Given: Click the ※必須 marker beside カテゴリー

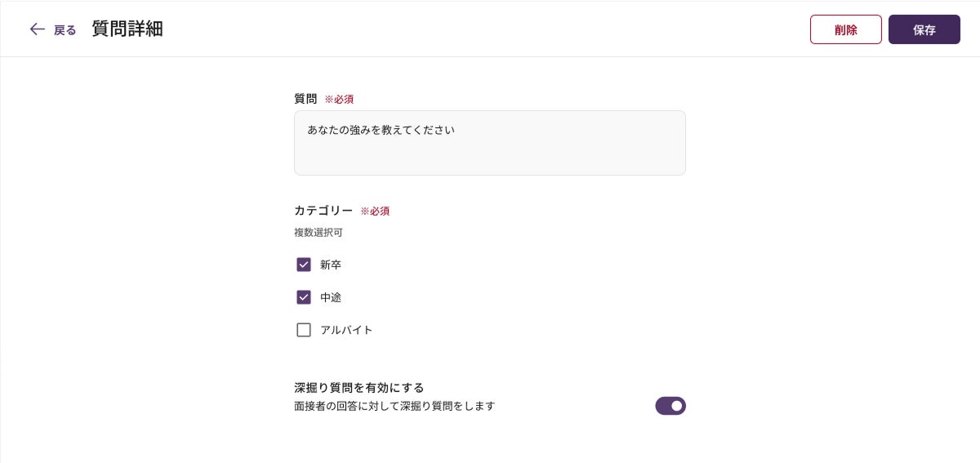Looking at the screenshot, I should (375, 211).
